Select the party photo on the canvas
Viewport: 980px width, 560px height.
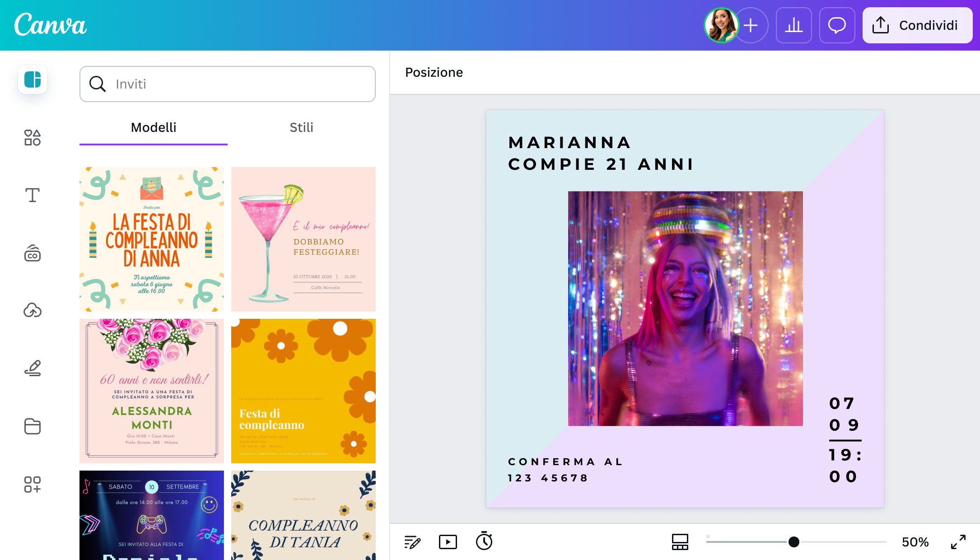(686, 308)
